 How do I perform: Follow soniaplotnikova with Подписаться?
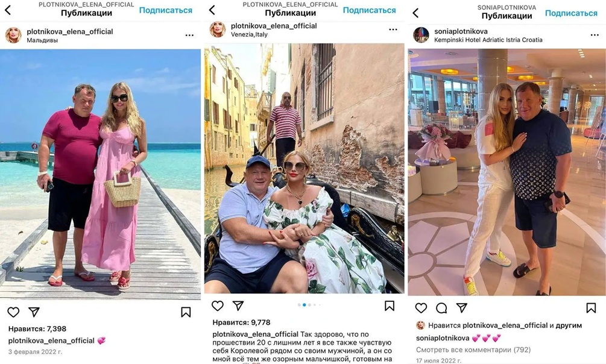pyautogui.click(x=571, y=13)
